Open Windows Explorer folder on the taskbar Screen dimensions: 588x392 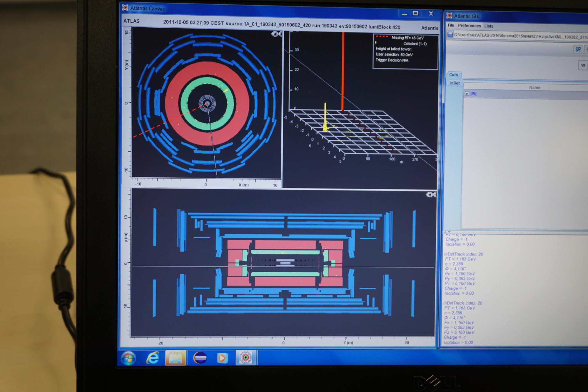(x=176, y=358)
